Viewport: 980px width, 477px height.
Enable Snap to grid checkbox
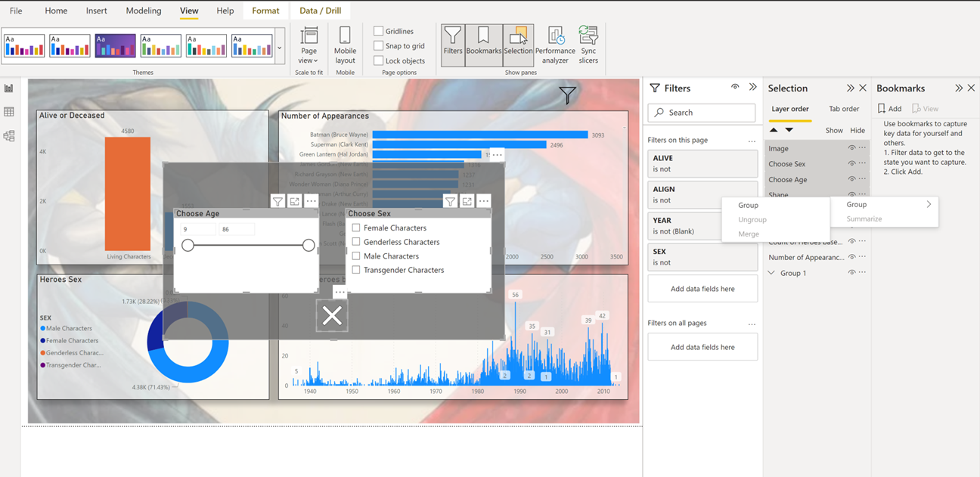(x=378, y=46)
